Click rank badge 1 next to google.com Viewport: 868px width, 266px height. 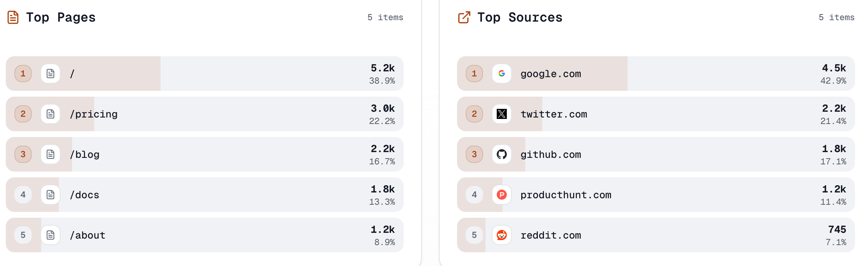tap(474, 74)
